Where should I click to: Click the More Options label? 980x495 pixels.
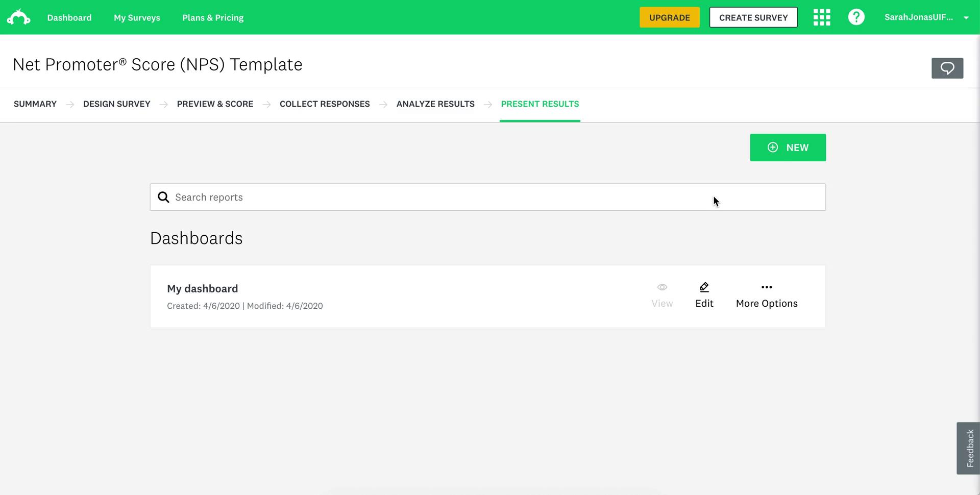click(767, 304)
